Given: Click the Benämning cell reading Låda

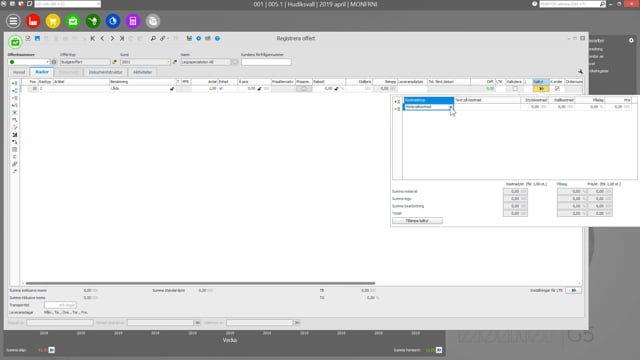Looking at the screenshot, I should point(142,89).
